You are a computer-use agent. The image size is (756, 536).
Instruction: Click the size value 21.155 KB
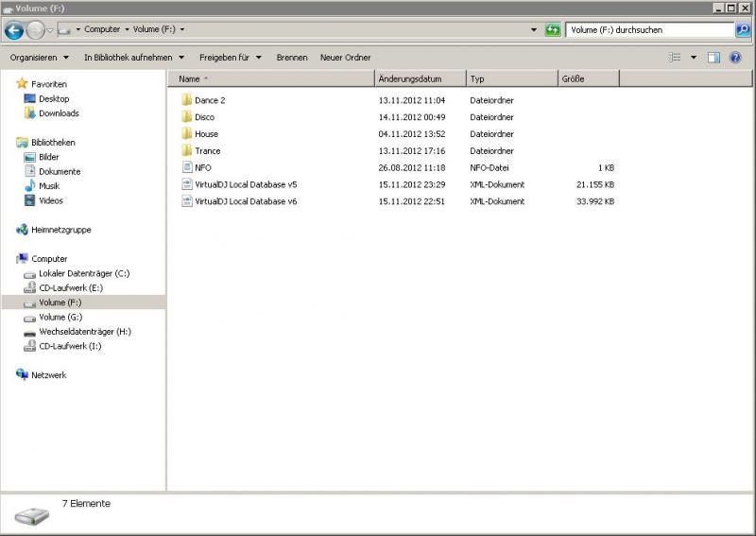point(595,184)
